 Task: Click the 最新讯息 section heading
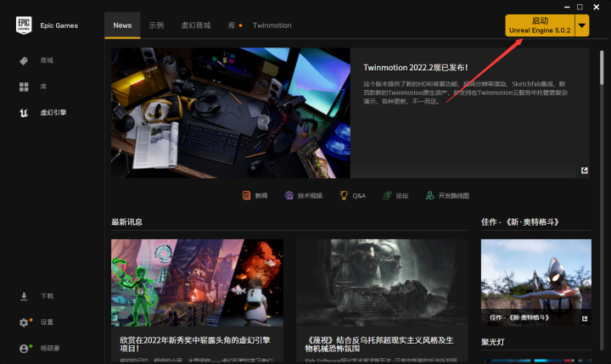coord(126,222)
